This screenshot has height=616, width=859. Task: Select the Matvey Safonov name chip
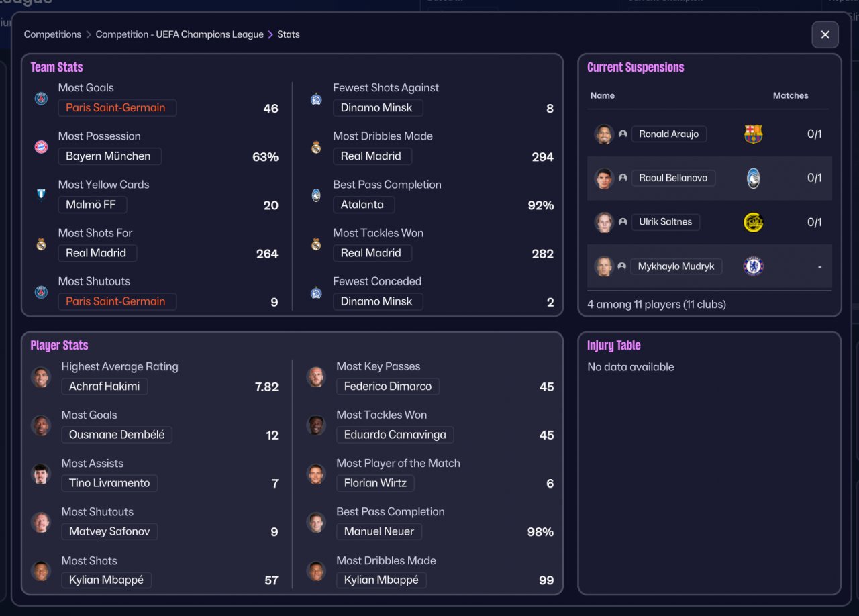tap(110, 531)
